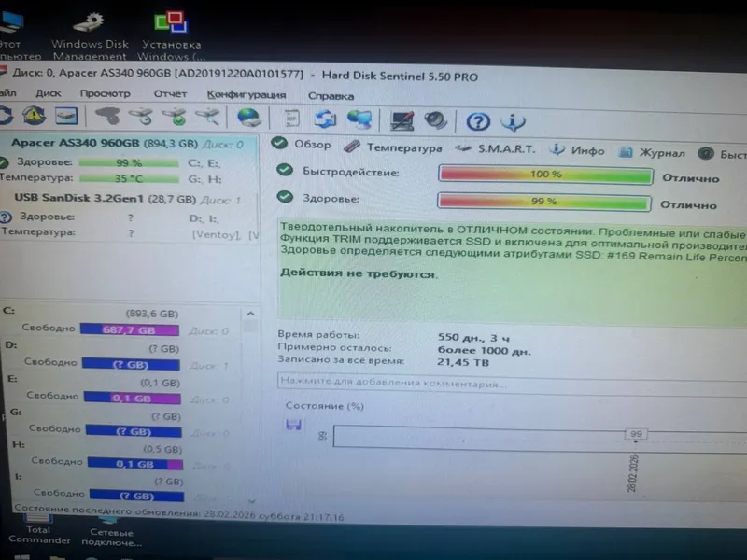747x560 pixels.
Task: Launch the surface test magnifier disk icon
Action: [x=207, y=118]
